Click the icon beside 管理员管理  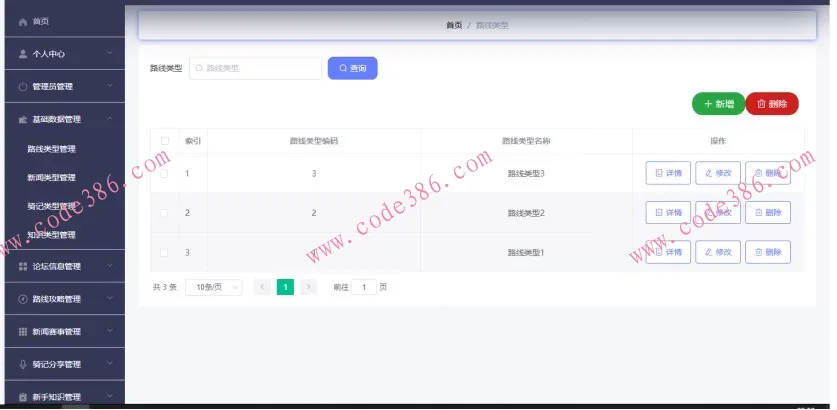click(22, 86)
